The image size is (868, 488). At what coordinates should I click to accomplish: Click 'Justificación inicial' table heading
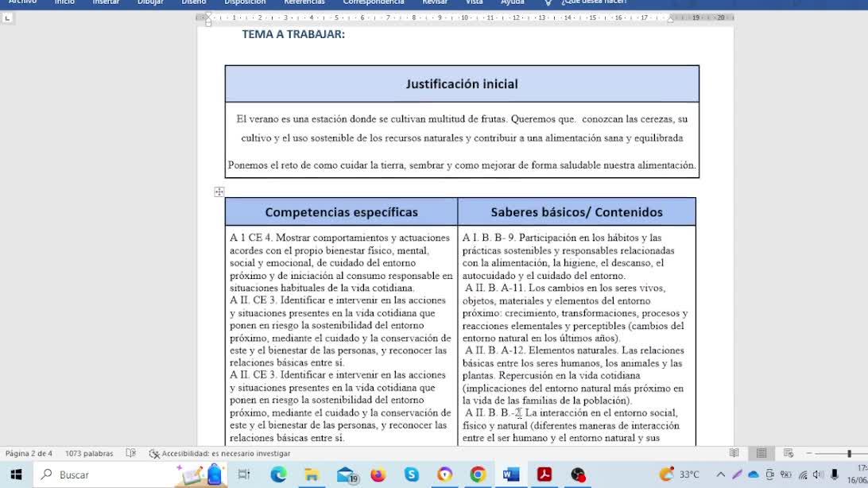462,84
